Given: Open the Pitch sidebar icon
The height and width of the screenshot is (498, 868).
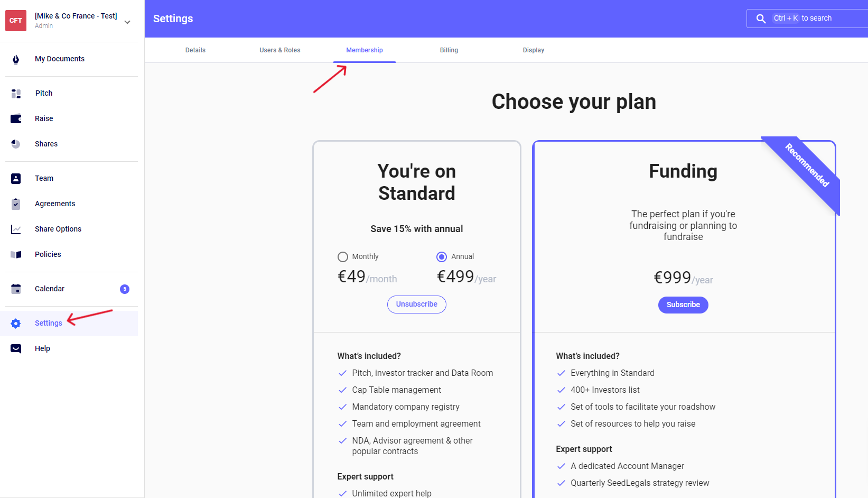Looking at the screenshot, I should coord(16,94).
